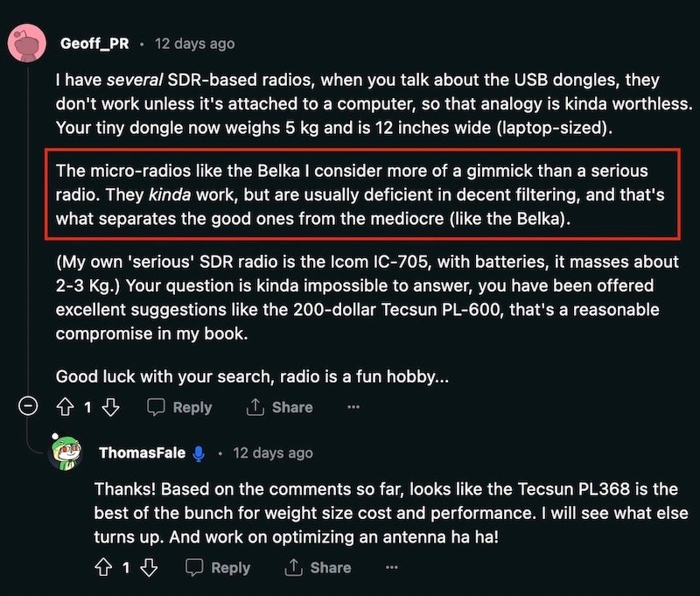This screenshot has width=700, height=596.
Task: Downvote ThomasFale's reply
Action: (x=149, y=567)
